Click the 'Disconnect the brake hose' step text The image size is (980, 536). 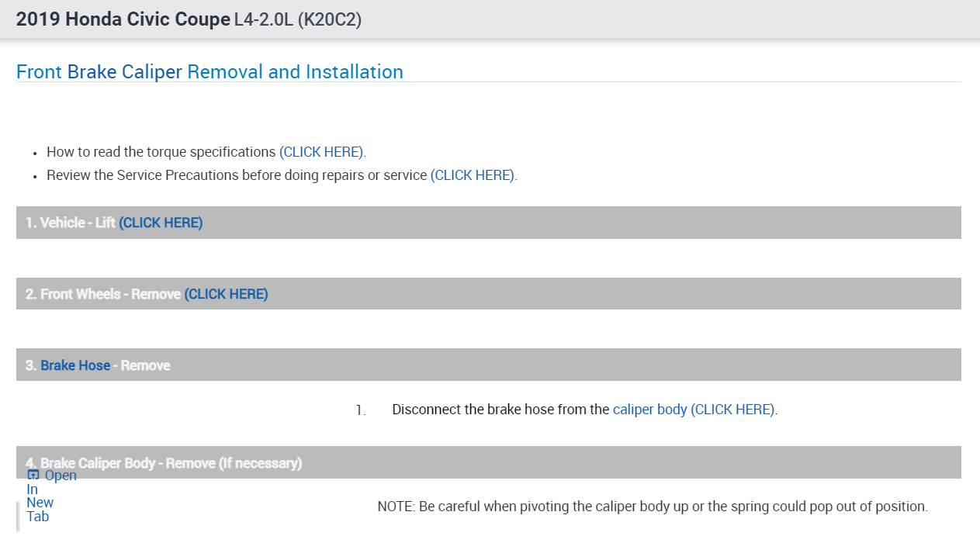coord(500,410)
